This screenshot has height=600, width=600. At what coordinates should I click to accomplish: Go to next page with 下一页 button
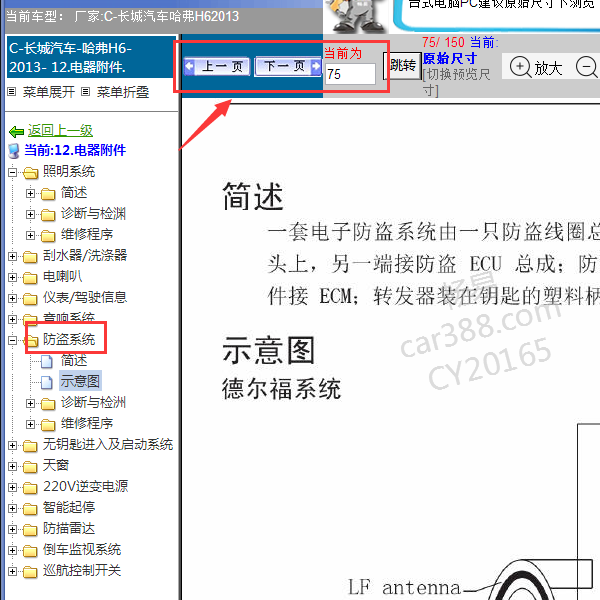[288, 67]
